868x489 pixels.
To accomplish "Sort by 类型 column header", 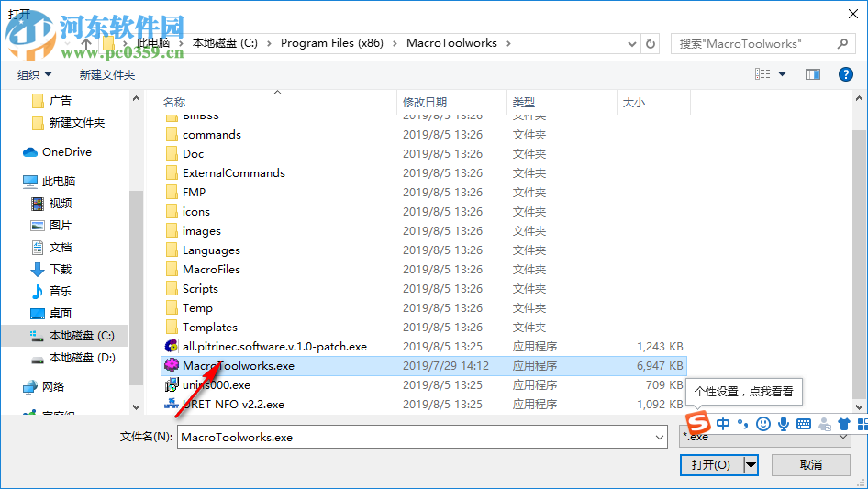I will [x=524, y=102].
